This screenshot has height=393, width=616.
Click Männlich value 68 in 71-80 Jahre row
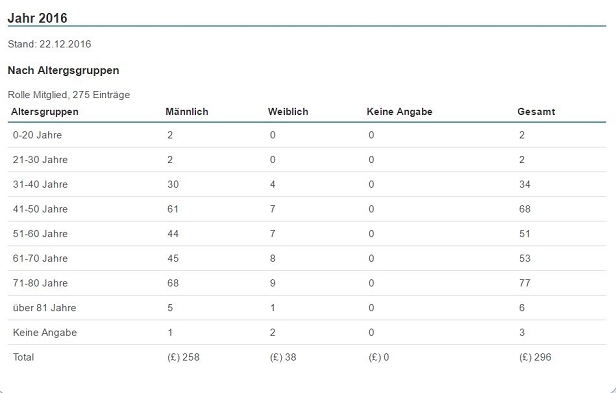tap(173, 283)
